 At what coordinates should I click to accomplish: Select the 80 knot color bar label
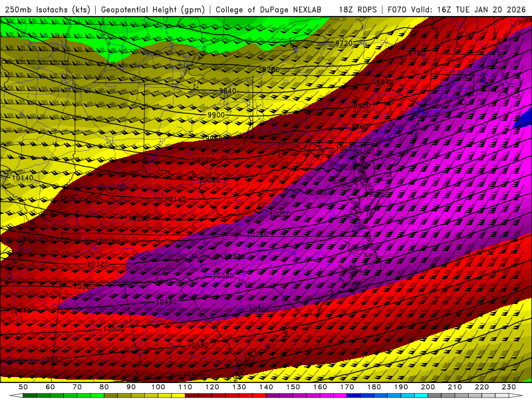pyautogui.click(x=104, y=387)
